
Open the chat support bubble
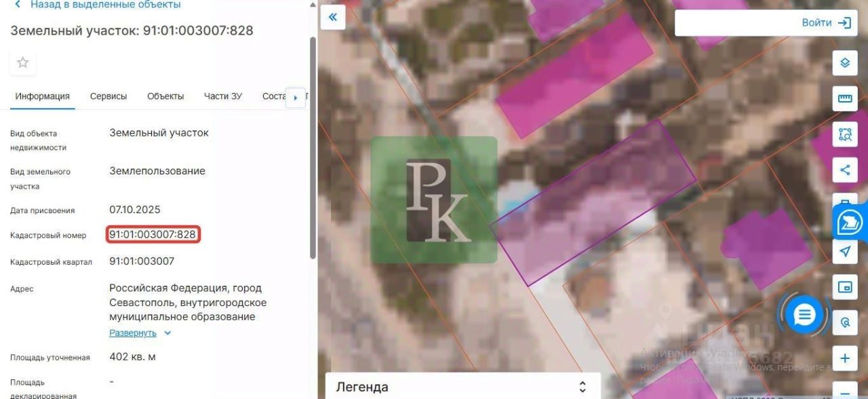804,315
